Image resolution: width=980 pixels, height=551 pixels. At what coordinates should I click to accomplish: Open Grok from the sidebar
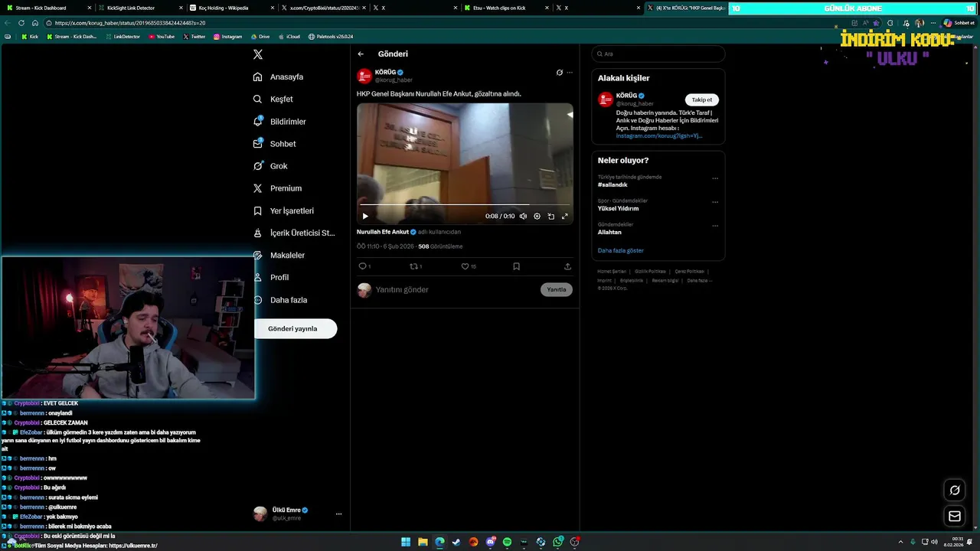[270, 166]
